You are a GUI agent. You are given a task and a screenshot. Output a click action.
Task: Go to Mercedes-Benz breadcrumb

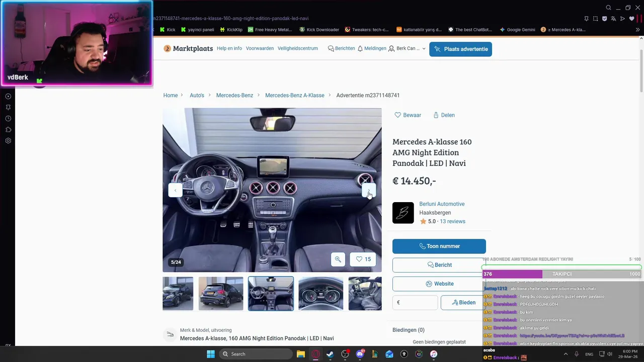click(x=234, y=95)
